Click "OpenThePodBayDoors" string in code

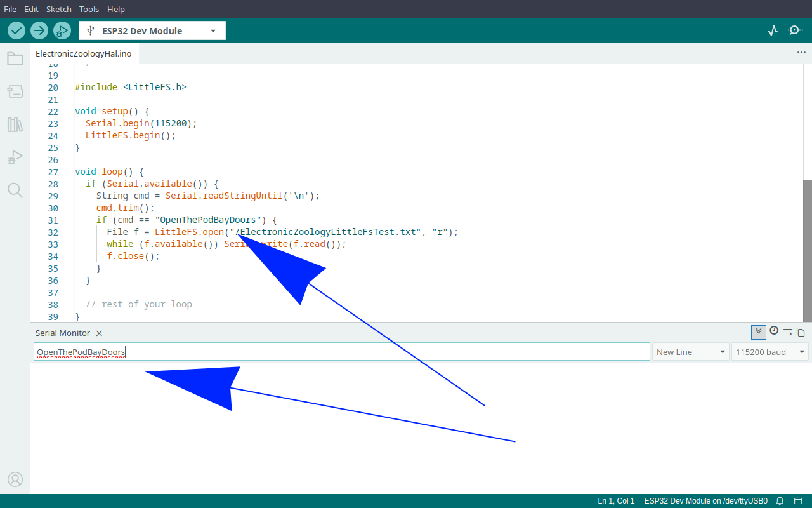pos(208,220)
